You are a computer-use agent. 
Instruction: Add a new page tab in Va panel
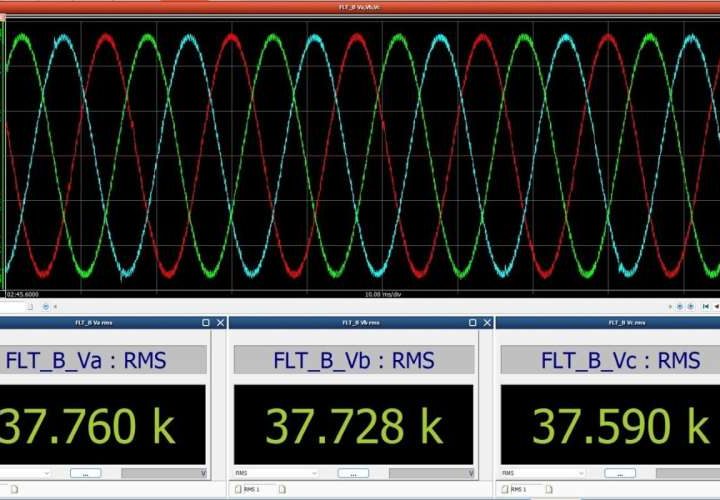14,489
